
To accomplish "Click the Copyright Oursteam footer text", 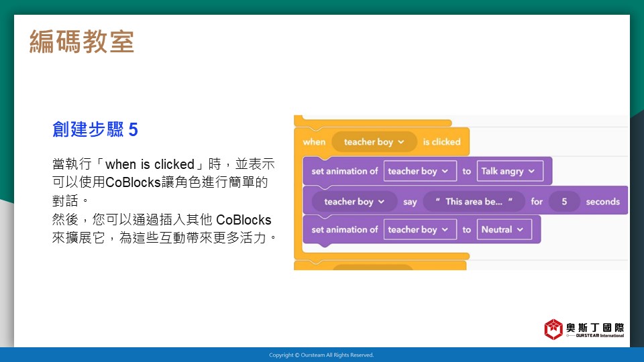I will point(321,355).
